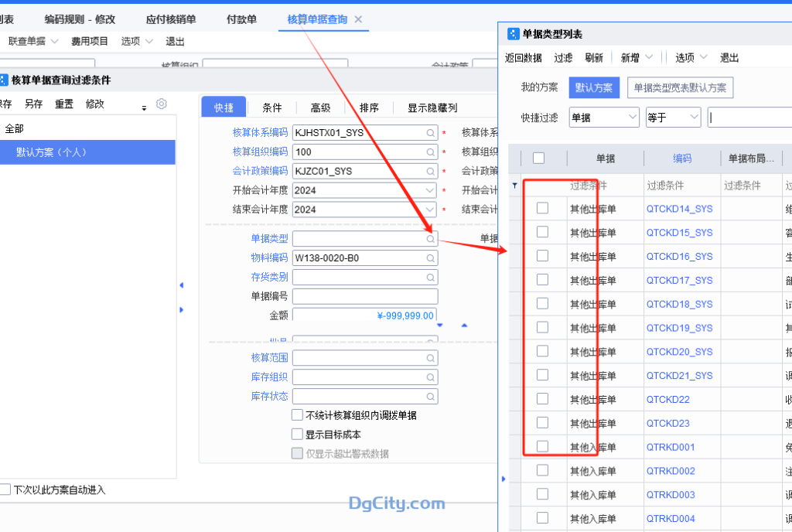Click search icon in 单据类型 field
This screenshot has width=792, height=532.
430,239
